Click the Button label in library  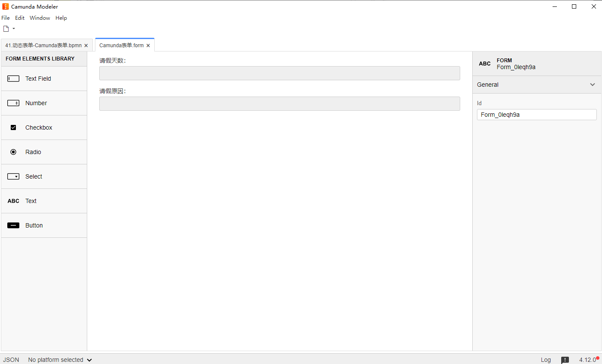[x=34, y=225]
